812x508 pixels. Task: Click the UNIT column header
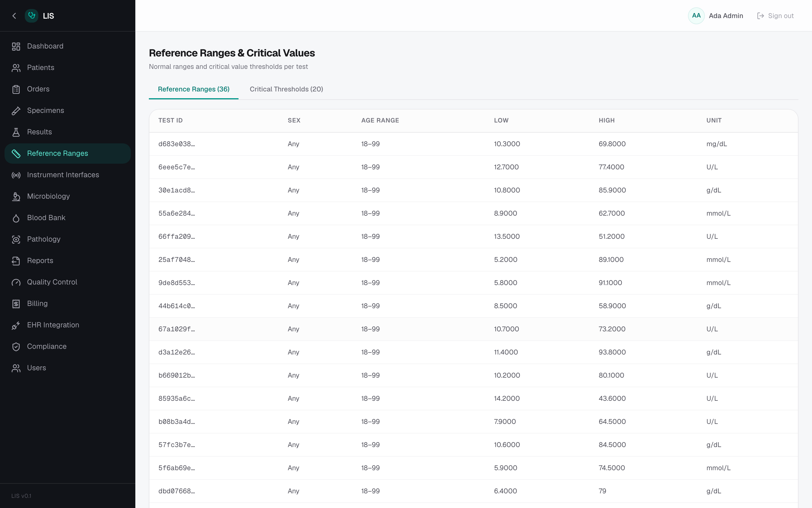(x=714, y=120)
